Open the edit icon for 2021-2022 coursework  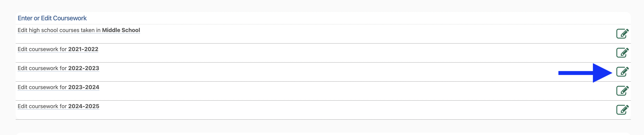(x=622, y=53)
